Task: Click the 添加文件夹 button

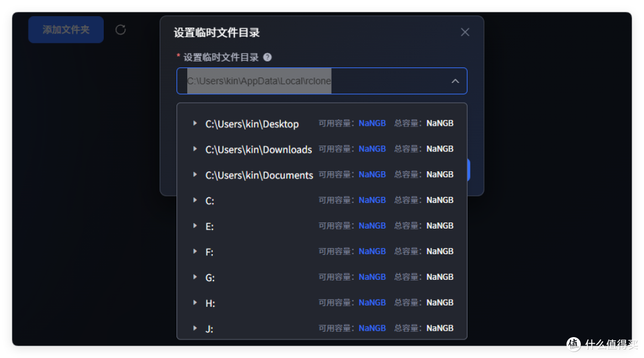Action: (x=66, y=30)
